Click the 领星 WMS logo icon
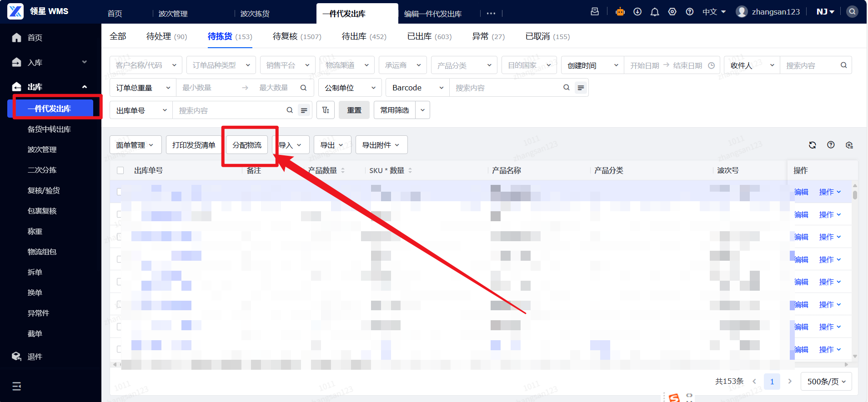Image resolution: width=868 pixels, height=402 pixels. coord(15,11)
